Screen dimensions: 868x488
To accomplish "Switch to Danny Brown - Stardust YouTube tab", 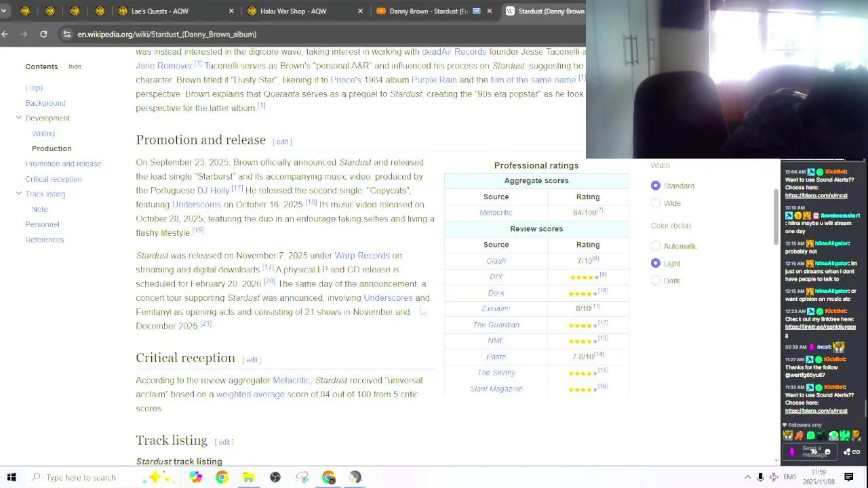I will click(433, 11).
